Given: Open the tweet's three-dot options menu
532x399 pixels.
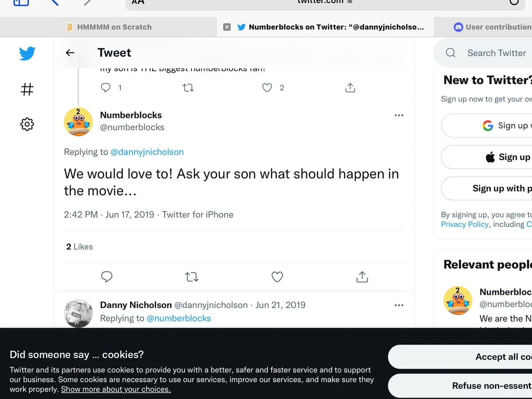Looking at the screenshot, I should coord(399,115).
